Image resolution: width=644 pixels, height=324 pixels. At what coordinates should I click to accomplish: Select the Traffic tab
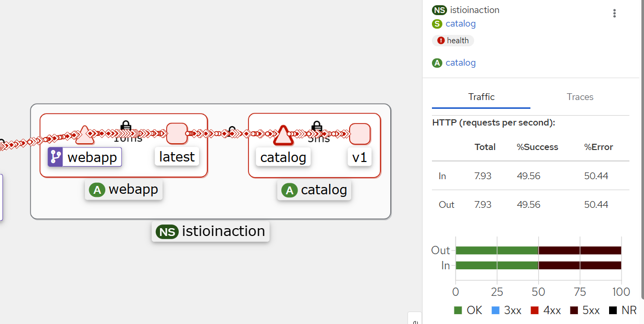[481, 97]
